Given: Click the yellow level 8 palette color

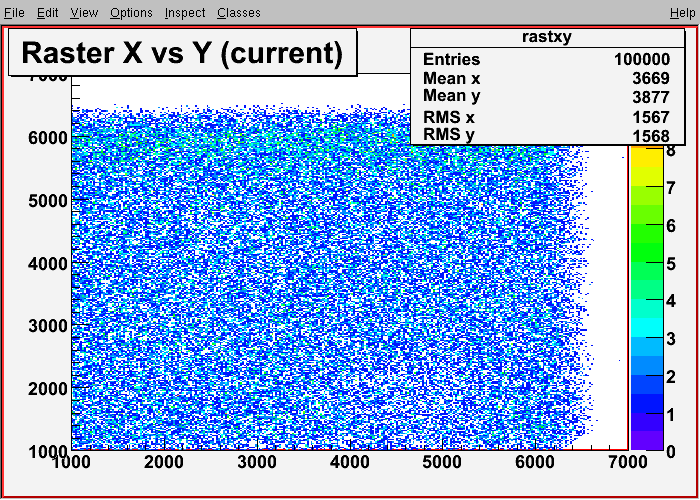Looking at the screenshot, I should click(646, 156).
